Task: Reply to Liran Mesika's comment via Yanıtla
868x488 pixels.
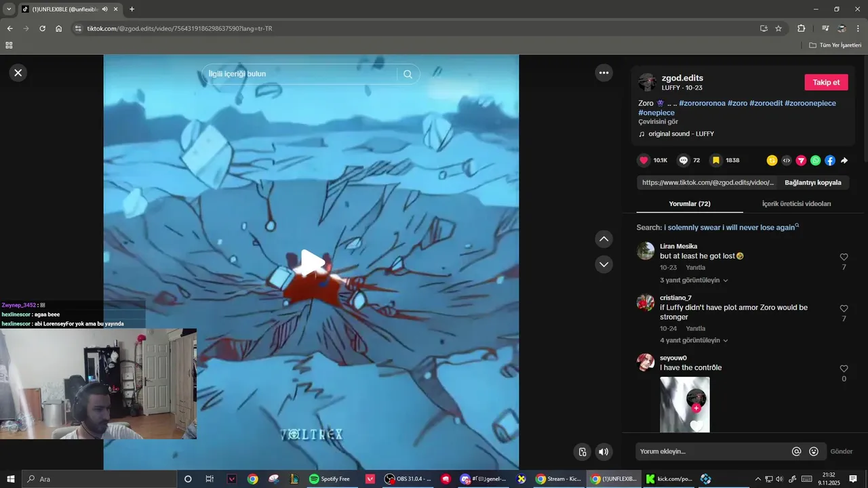Action: coord(695,268)
